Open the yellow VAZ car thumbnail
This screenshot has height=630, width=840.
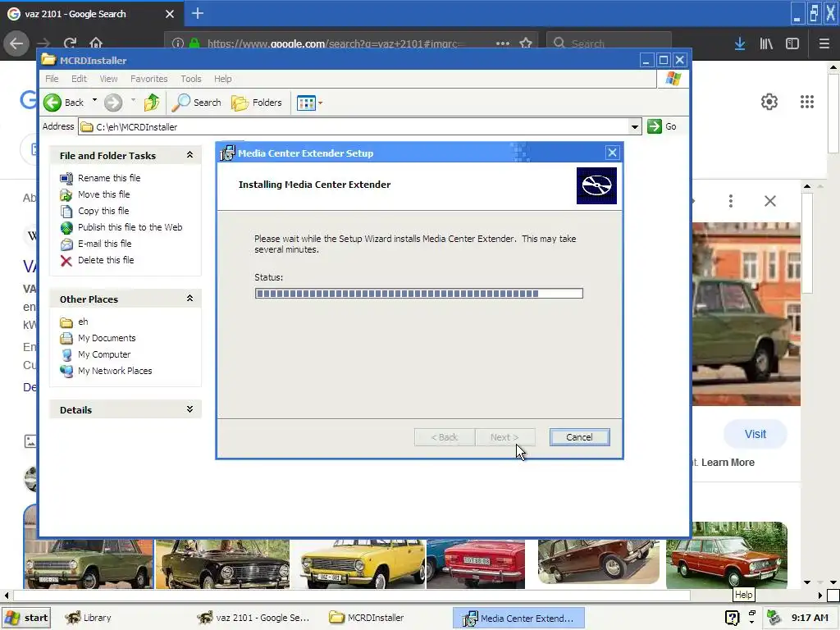(358, 564)
